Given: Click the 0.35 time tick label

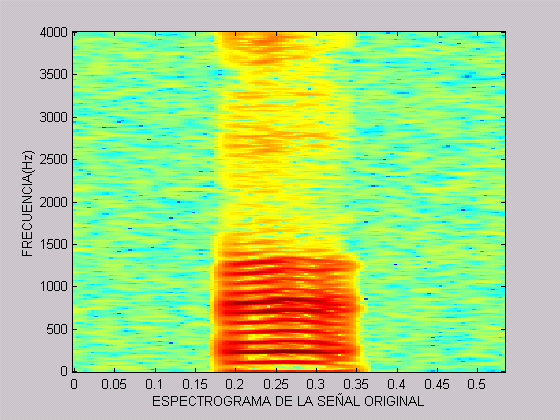Looking at the screenshot, I should pos(356,384).
